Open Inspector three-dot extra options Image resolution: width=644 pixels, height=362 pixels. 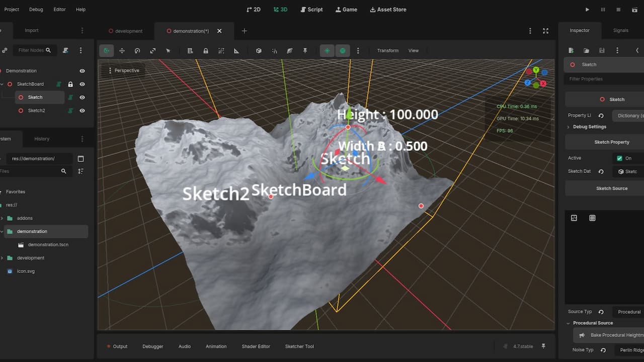click(x=617, y=50)
